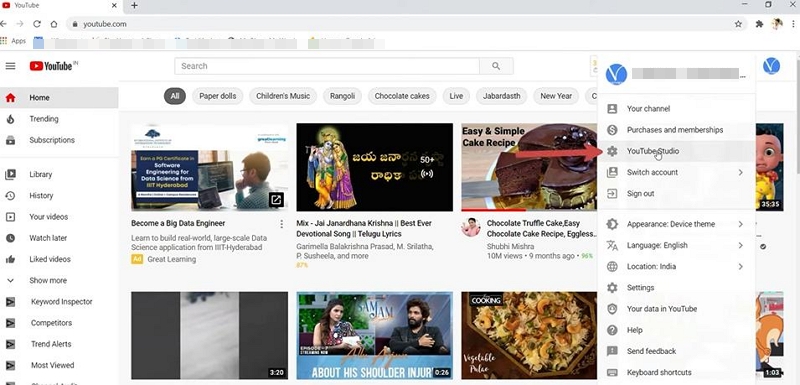Expand Location: India submenu arrow

[x=740, y=267]
